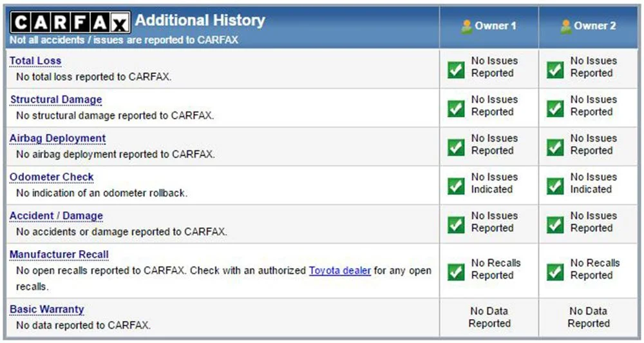The height and width of the screenshot is (343, 644).
Task: Click Owner 1 checkmark in Airbag Deployment row
Action: point(456,146)
